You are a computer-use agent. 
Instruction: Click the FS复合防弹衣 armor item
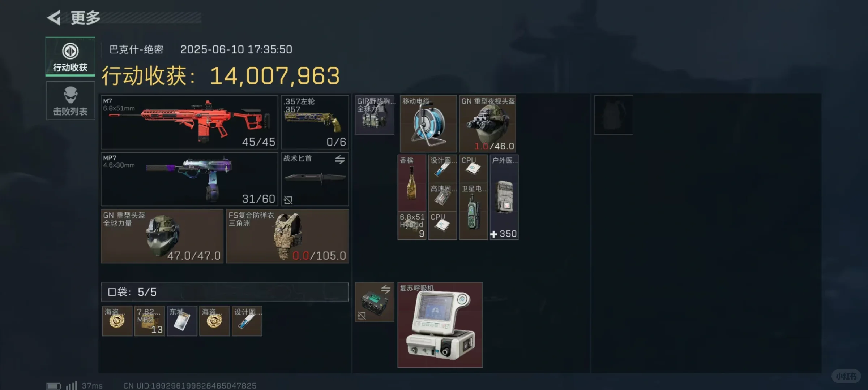pyautogui.click(x=287, y=236)
